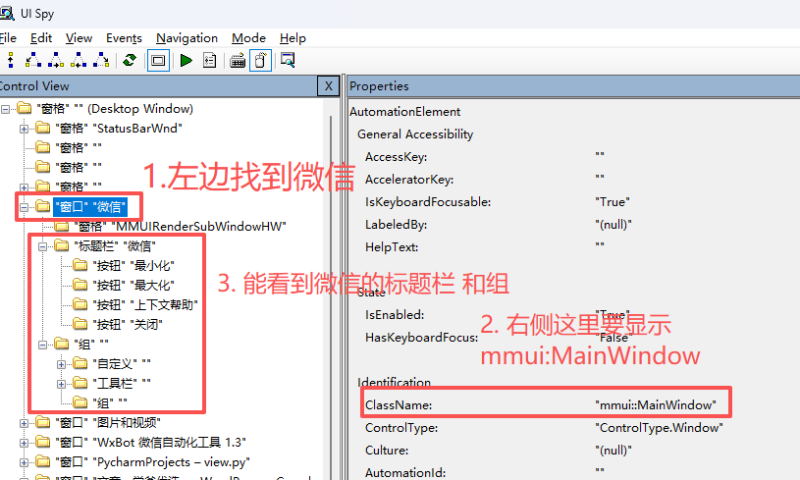800x480 pixels.
Task: Select the 窗口 微信 tree row
Action: point(90,207)
